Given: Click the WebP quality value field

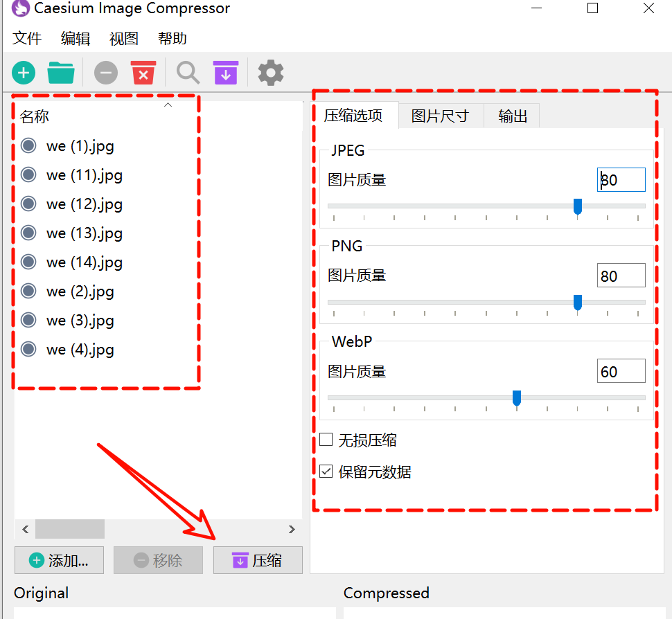Looking at the screenshot, I should 621,371.
